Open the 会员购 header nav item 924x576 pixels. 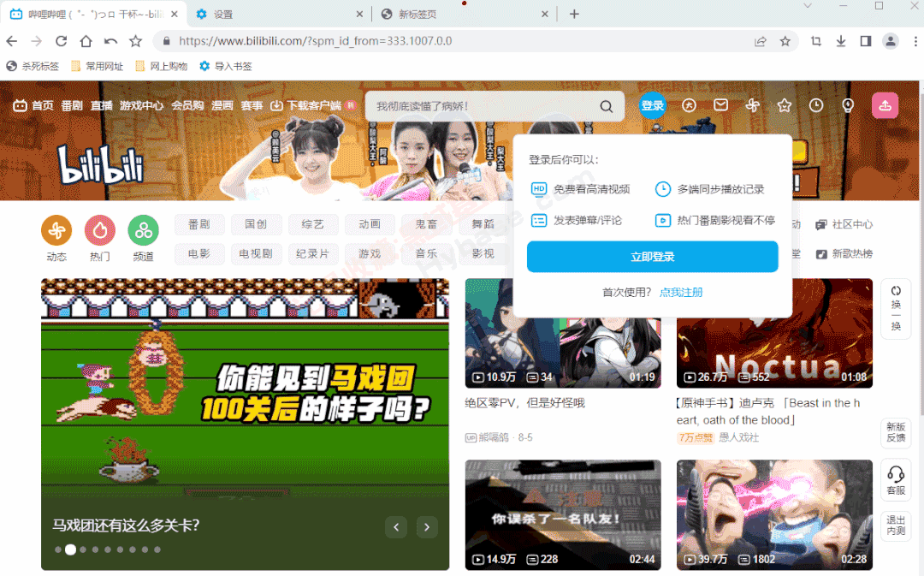tap(187, 105)
